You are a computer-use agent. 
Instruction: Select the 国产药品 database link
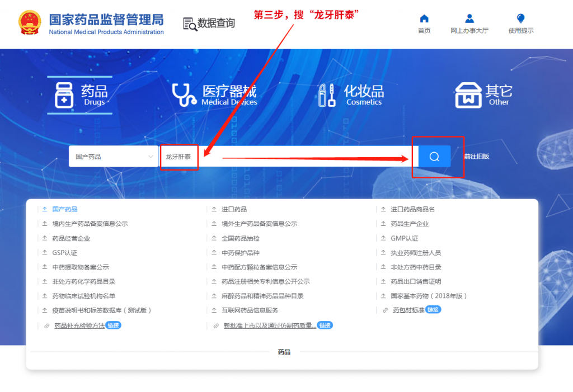(65, 209)
